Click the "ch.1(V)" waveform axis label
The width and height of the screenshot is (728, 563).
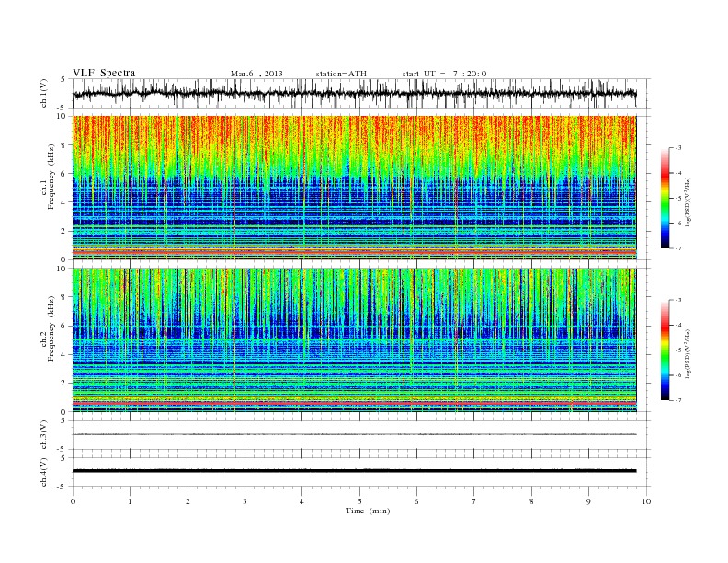click(43, 93)
